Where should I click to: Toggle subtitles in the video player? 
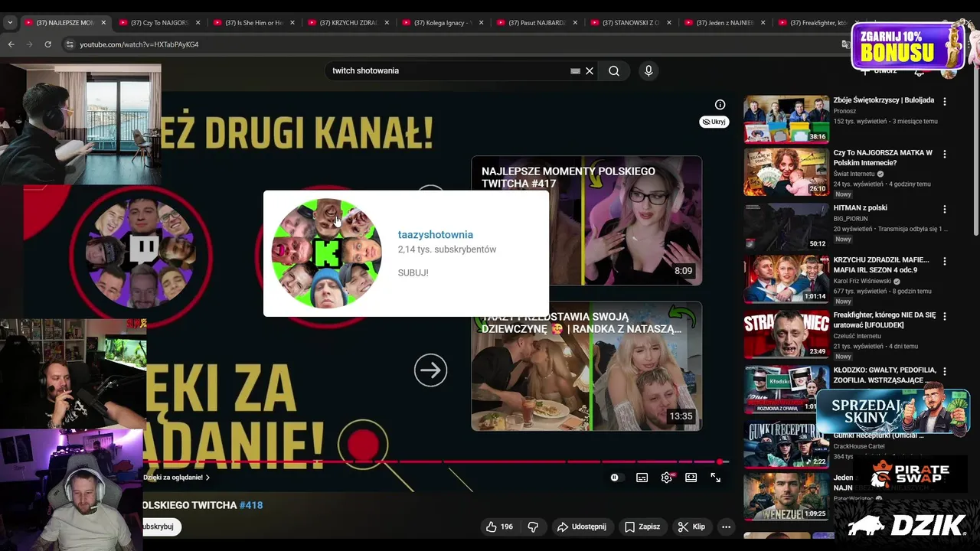(642, 478)
